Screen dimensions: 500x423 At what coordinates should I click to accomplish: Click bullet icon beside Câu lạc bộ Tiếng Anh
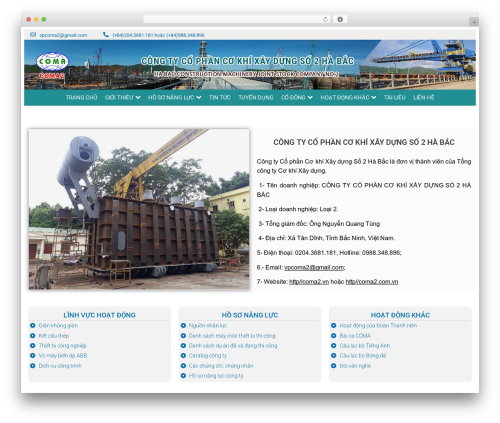point(334,346)
